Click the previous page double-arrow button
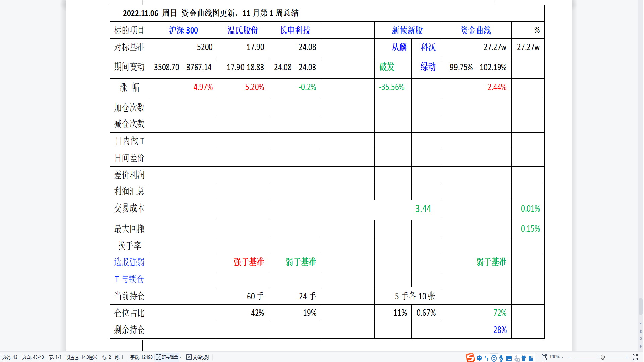 pyautogui.click(x=641, y=331)
